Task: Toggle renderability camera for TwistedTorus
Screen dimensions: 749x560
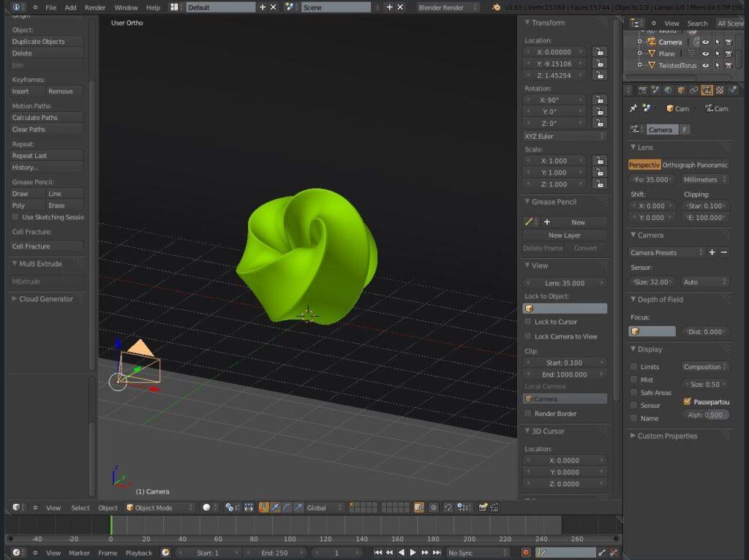Action: click(x=729, y=65)
